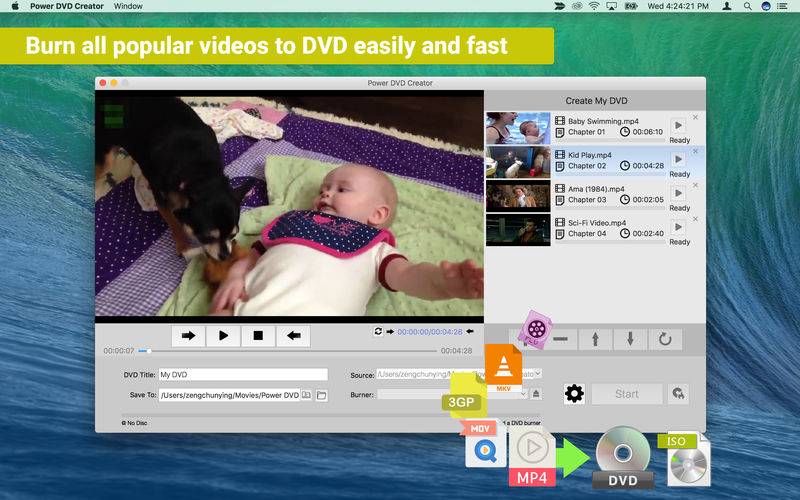
Task: Toggle the loop playback icon
Action: [x=378, y=331]
